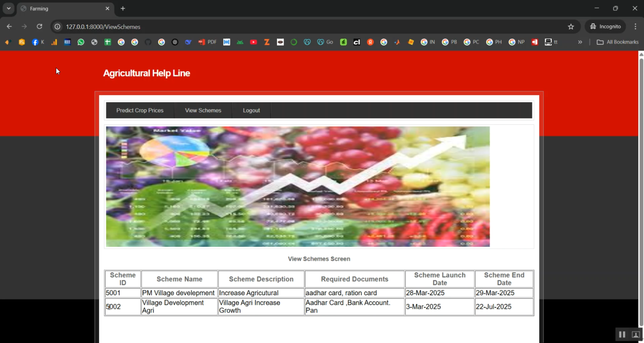This screenshot has height=343, width=644.
Task: Expand the tab search dropdown
Action: [9, 9]
